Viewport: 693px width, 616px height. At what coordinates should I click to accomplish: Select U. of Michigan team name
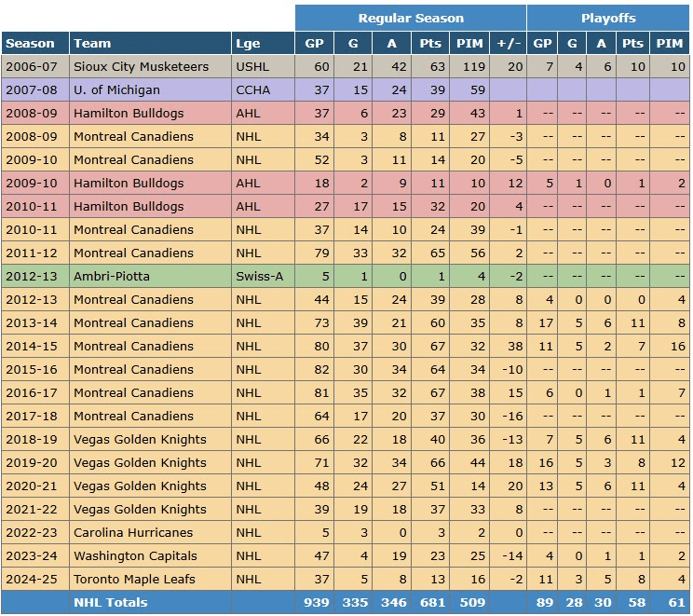[x=116, y=90]
